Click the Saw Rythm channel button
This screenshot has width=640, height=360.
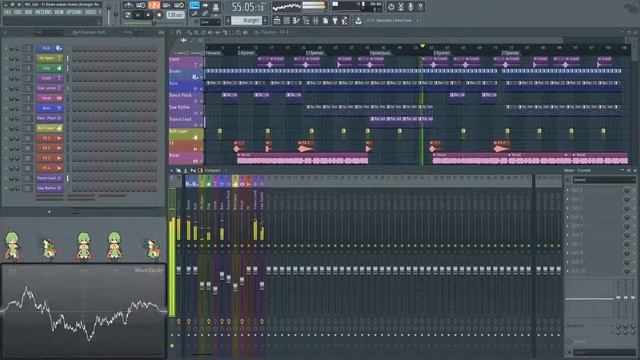coord(50,188)
